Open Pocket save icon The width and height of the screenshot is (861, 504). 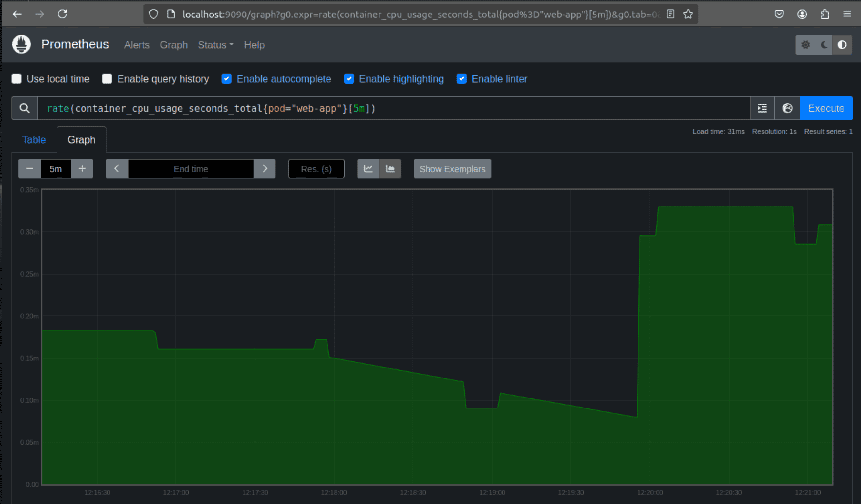[x=779, y=14]
